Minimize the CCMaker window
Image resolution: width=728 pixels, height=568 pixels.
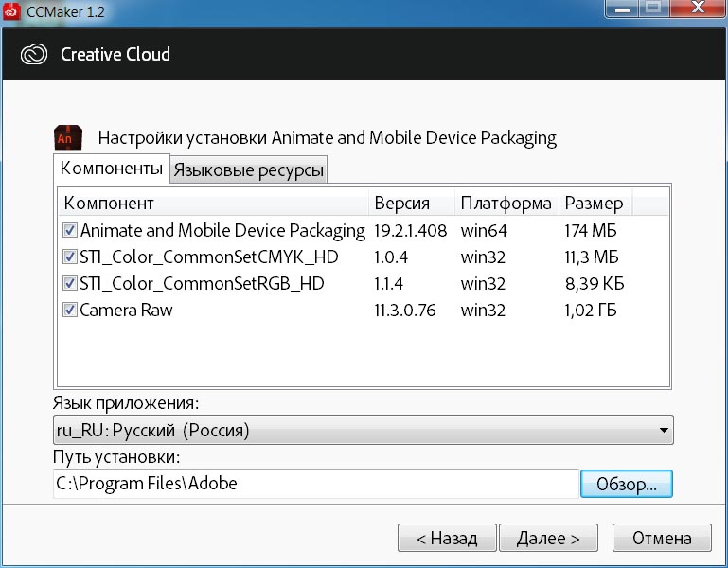tap(622, 8)
